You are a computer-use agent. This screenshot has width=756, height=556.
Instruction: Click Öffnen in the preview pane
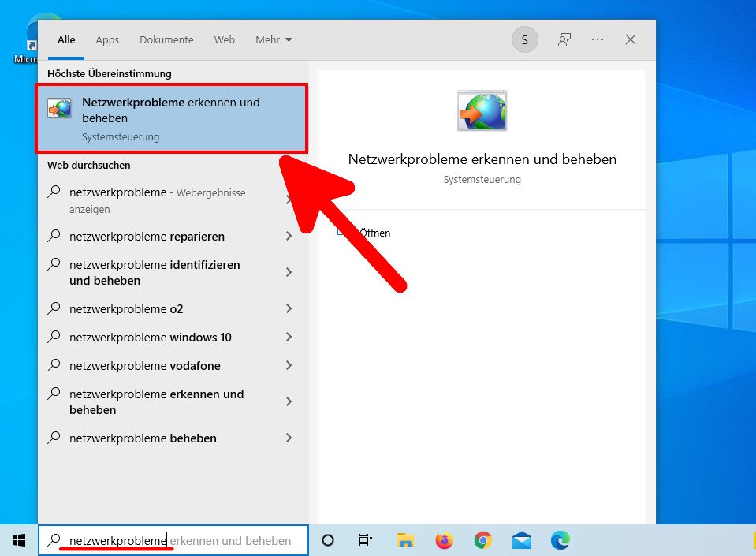(x=374, y=233)
